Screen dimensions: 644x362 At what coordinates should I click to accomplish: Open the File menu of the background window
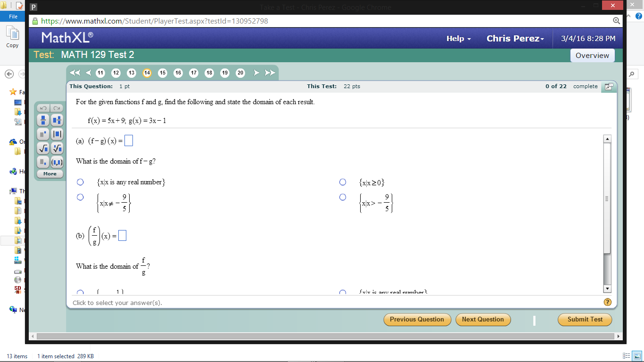click(x=12, y=16)
